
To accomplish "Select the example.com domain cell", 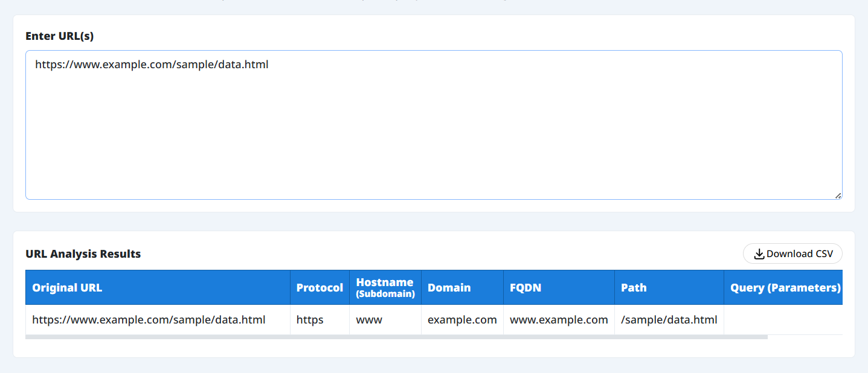I will pos(462,320).
